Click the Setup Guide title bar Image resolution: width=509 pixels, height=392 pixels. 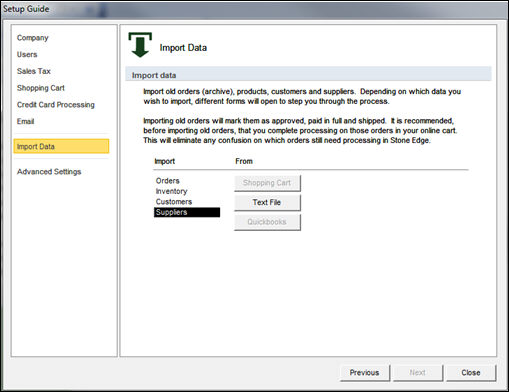pos(254,9)
